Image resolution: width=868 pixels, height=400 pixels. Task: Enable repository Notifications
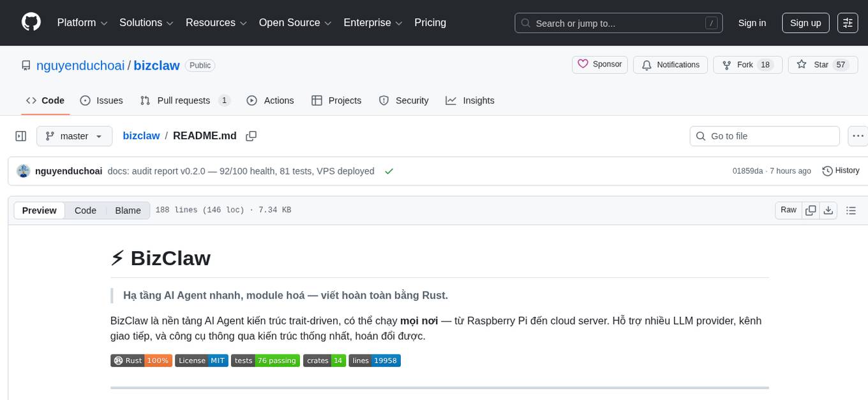[670, 65]
